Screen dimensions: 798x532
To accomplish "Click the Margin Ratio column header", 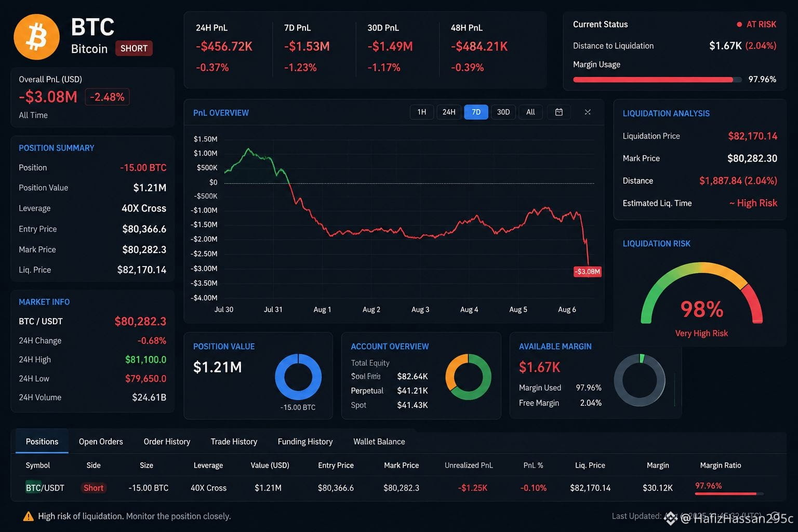I will pos(721,465).
